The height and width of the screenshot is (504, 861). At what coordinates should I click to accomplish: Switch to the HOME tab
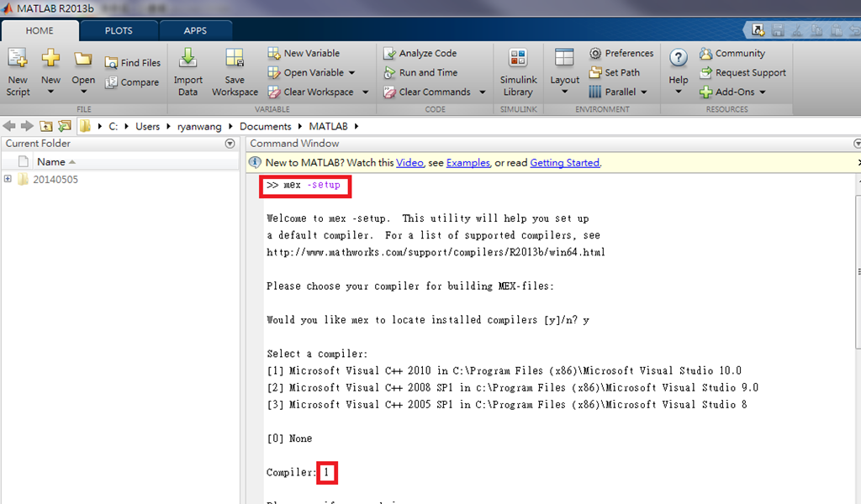[x=40, y=31]
